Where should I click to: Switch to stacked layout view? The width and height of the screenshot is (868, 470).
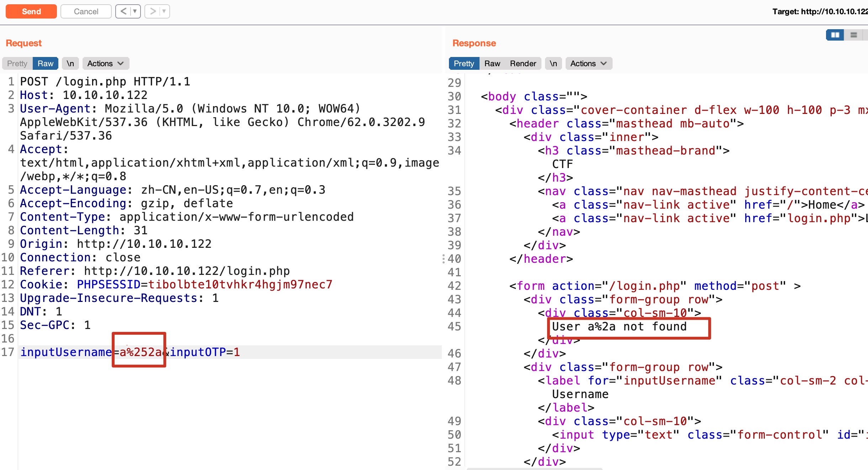tap(853, 35)
